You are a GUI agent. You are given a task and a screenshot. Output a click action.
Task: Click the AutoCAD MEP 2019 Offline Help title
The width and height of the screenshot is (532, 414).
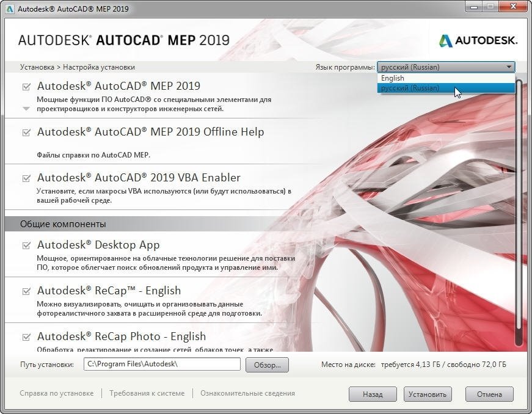coord(151,132)
